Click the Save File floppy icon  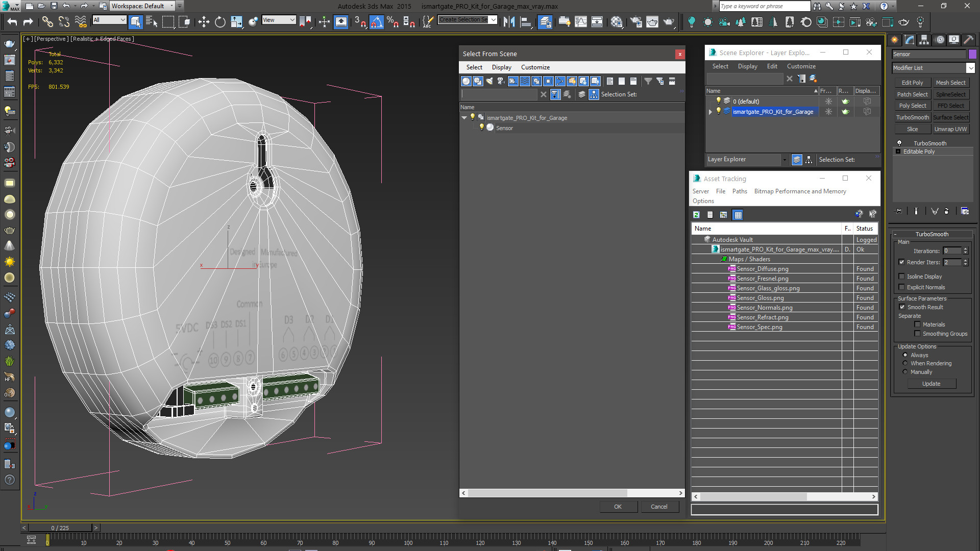pyautogui.click(x=54, y=6)
